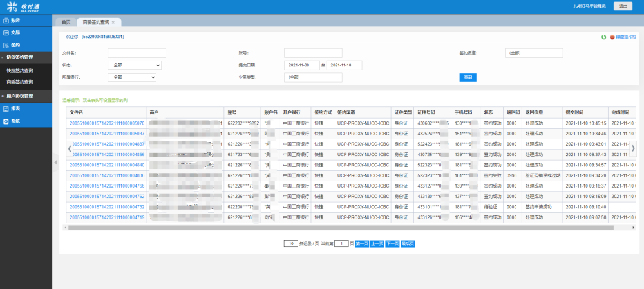
Task: Switch to the 首页 tab
Action: click(x=66, y=22)
